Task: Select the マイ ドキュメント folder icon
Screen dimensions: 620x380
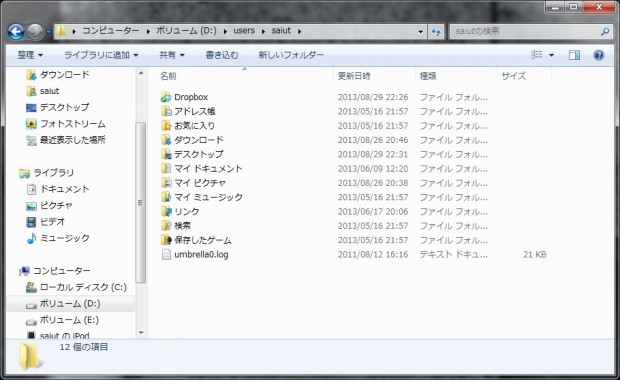Action: click(166, 168)
